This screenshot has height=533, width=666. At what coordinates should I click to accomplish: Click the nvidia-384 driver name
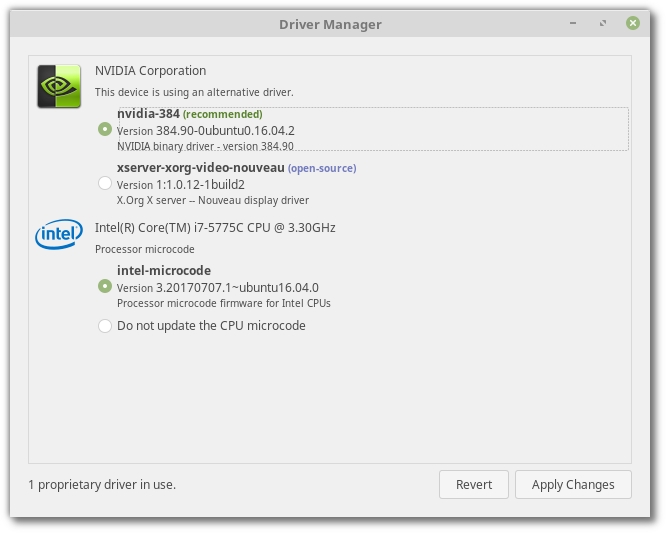(148, 114)
